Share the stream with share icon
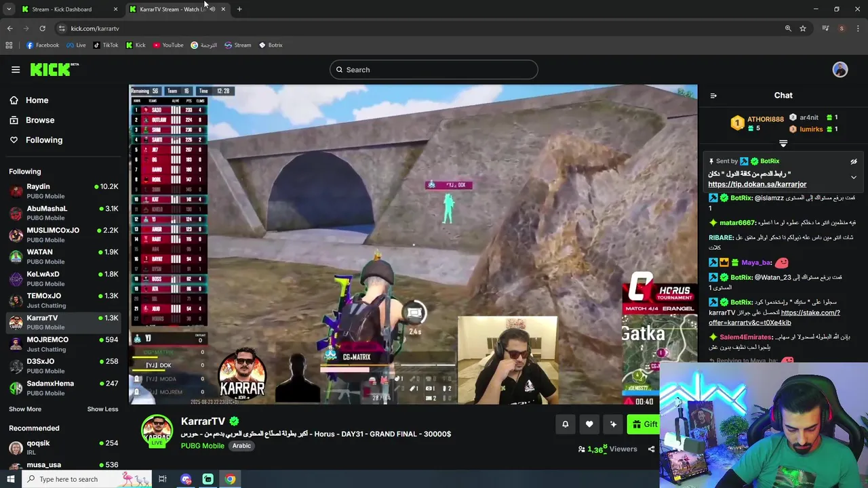Viewport: 868px width, 488px height. [651, 449]
